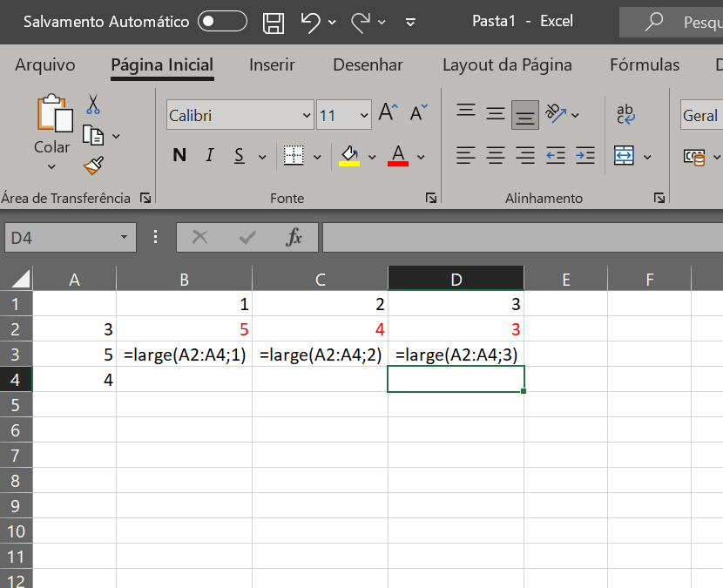Expand the Colar paste options arrow
Viewport: 723px width, 588px height.
coord(51,167)
